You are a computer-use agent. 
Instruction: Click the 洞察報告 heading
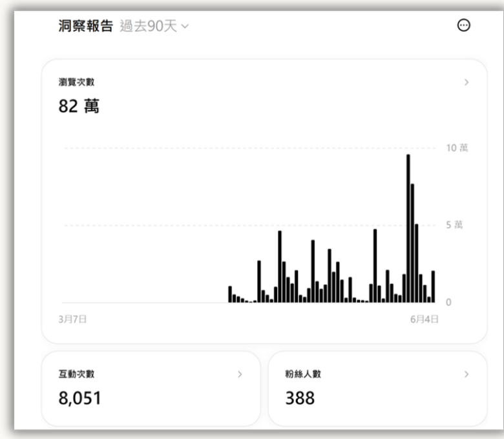tap(85, 26)
